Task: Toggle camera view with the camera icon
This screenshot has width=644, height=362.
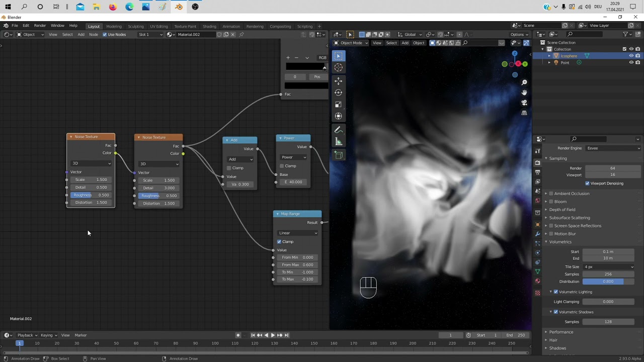Action: click(524, 103)
